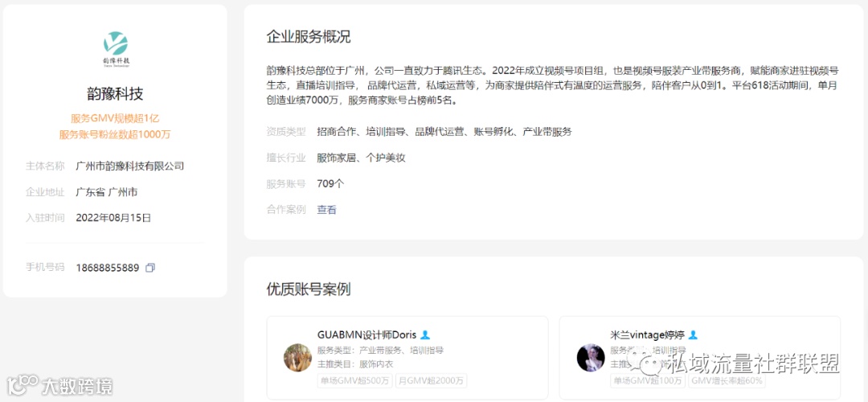Click verified badge next to 米兰vintage婷婷
Image resolution: width=868 pixels, height=402 pixels.
(693, 335)
